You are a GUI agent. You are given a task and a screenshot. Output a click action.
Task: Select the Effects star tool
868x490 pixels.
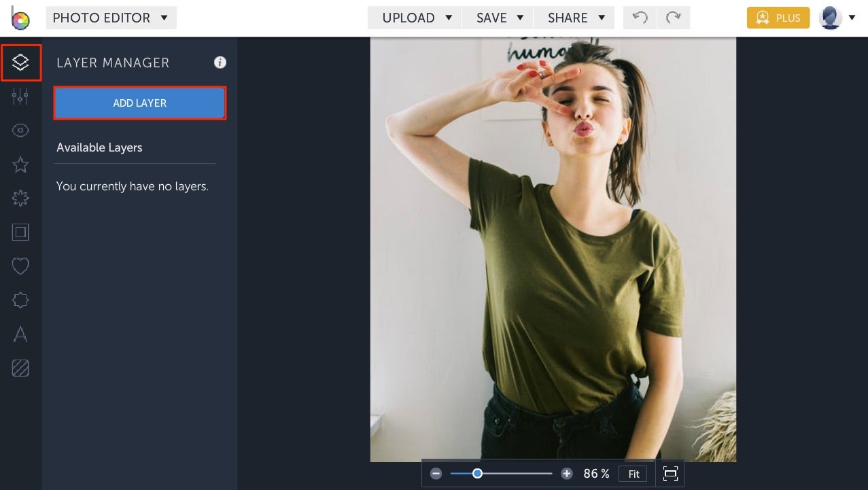click(x=20, y=164)
